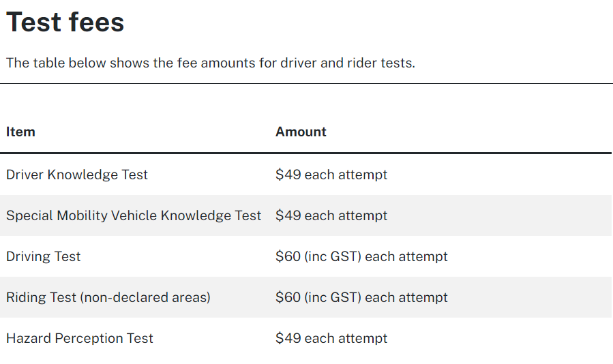Click the horizontal divider below the intro text
The height and width of the screenshot is (364, 613).
pyautogui.click(x=307, y=83)
